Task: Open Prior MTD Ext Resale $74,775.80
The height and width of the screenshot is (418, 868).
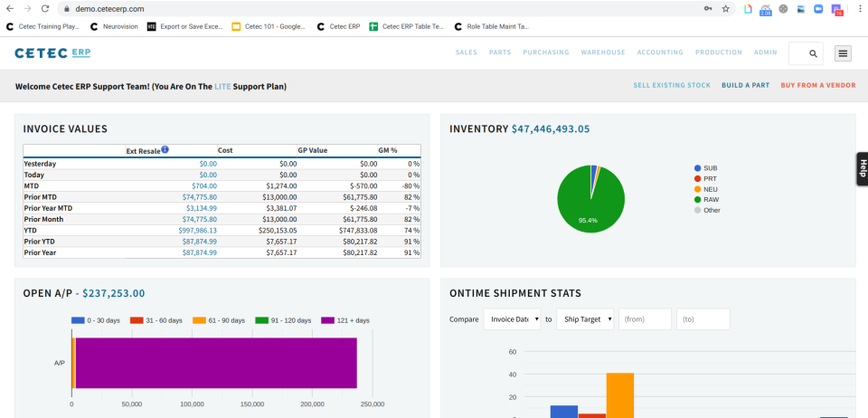Action: tap(200, 197)
